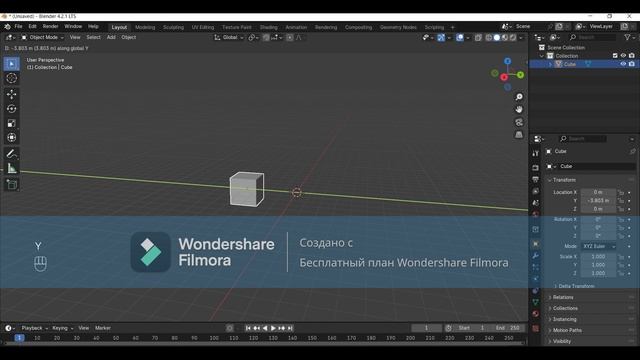Open rotation Mode XYZ Euler dropdown

[x=598, y=247]
